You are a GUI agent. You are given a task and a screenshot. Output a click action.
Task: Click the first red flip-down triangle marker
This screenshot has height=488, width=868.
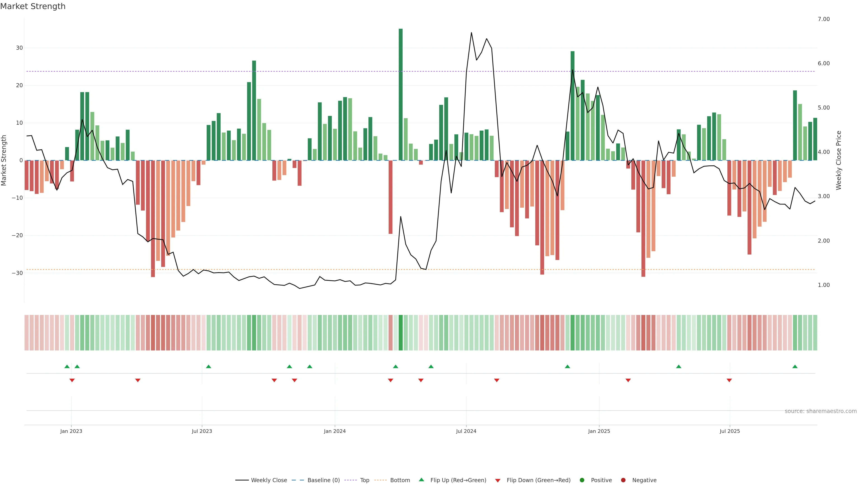click(x=72, y=380)
